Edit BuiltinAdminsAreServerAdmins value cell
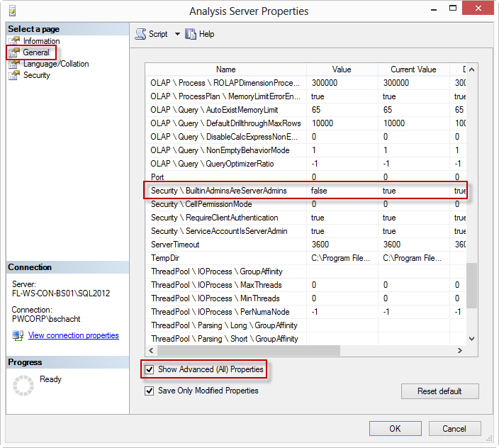The width and height of the screenshot is (499, 448). tap(342, 191)
